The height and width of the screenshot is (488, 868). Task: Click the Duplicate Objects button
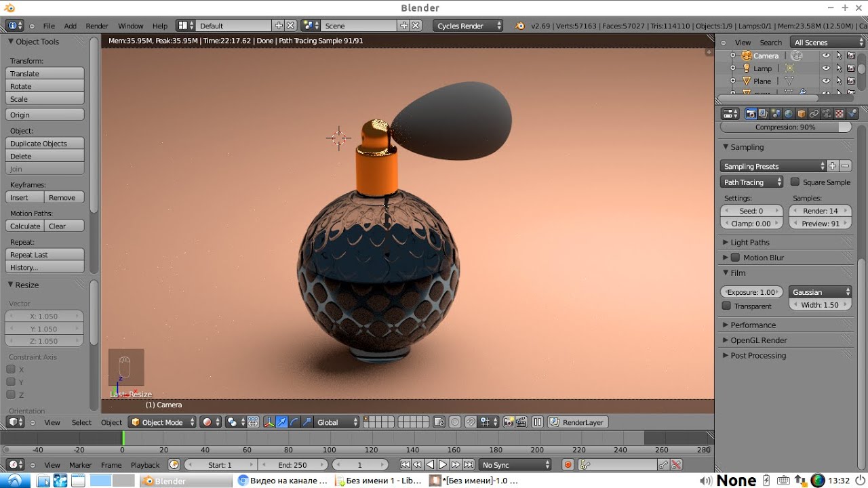(x=45, y=144)
